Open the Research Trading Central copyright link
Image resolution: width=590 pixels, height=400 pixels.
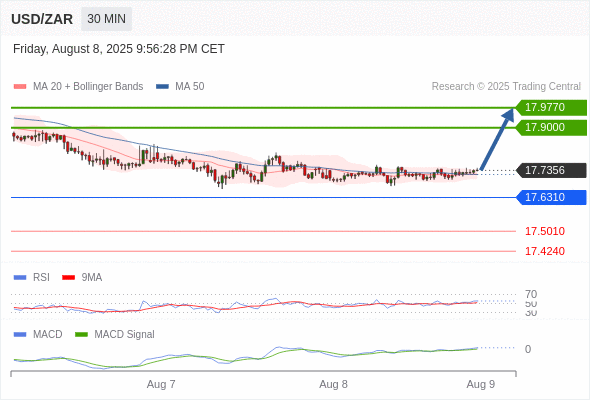(x=506, y=87)
